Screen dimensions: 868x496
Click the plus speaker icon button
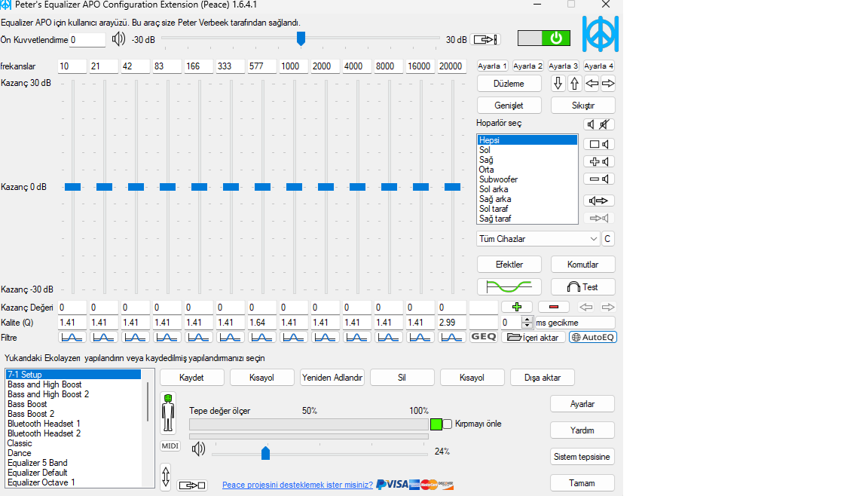599,161
